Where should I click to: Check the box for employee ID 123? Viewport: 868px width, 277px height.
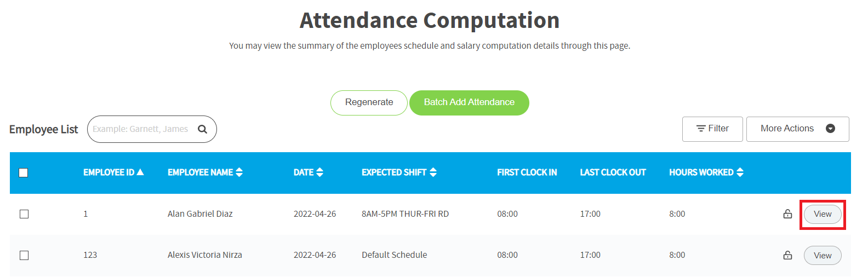pyautogui.click(x=24, y=255)
